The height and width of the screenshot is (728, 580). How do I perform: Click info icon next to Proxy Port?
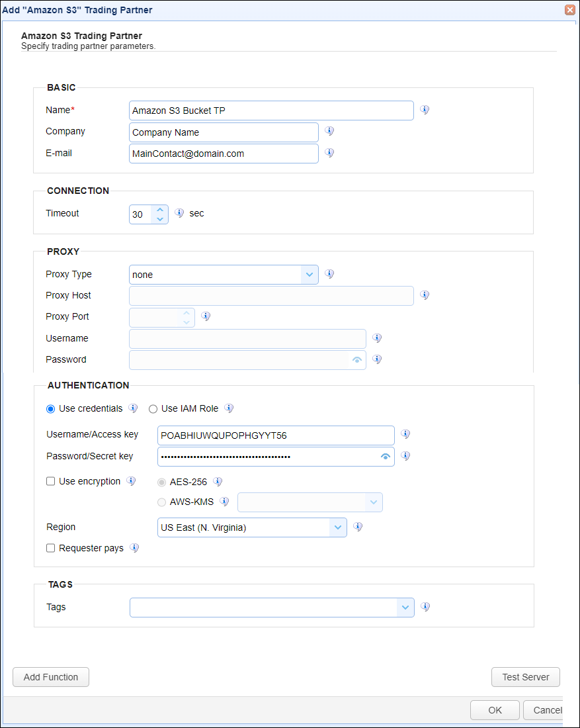(206, 316)
